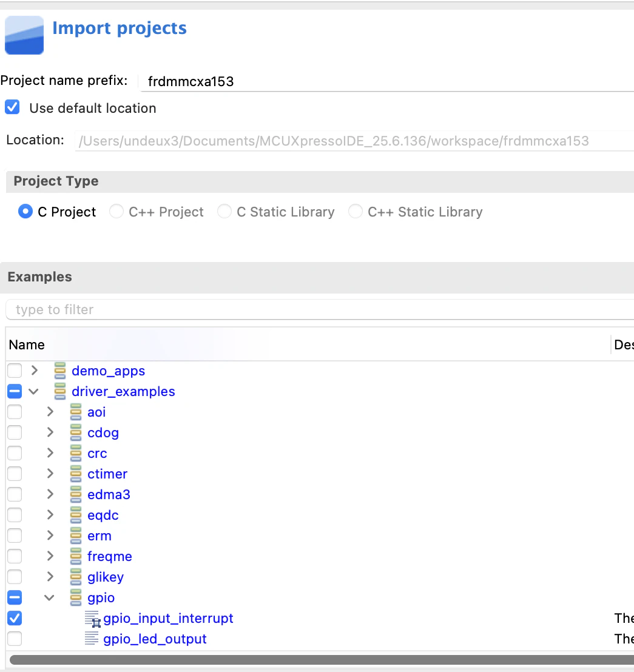Expand the erm tree node
The width and height of the screenshot is (634, 672).
point(50,536)
